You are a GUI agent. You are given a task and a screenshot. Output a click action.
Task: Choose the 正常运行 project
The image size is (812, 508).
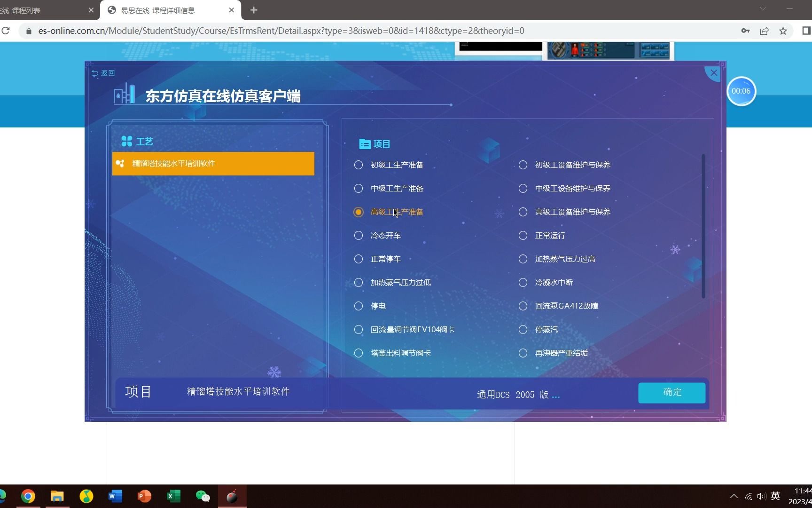click(523, 236)
